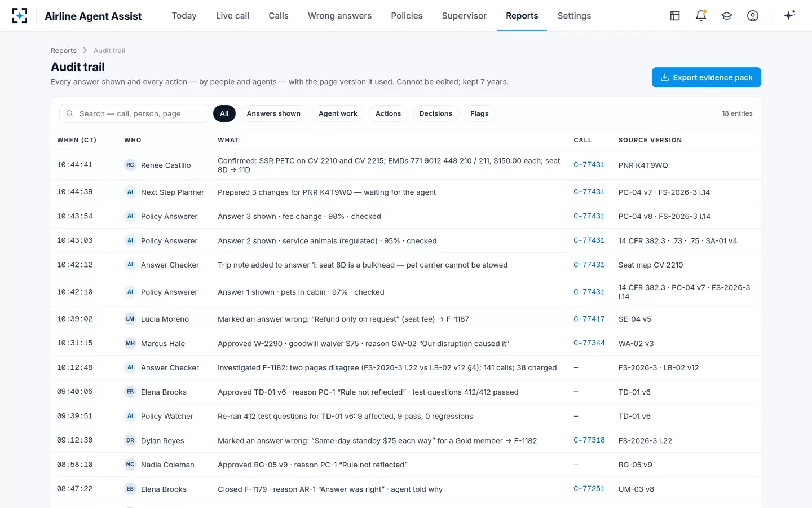Click the AI badge beside Policy Watcher
The image size is (812, 508).
tap(130, 416)
